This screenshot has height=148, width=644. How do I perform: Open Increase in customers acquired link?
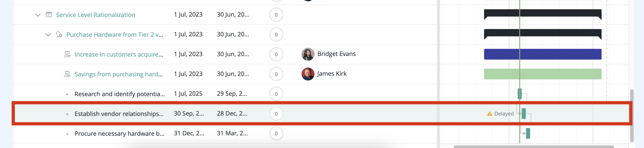coord(119,54)
